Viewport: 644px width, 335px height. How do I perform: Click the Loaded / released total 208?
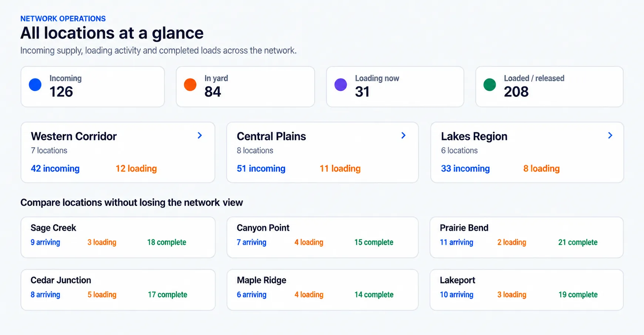point(516,92)
